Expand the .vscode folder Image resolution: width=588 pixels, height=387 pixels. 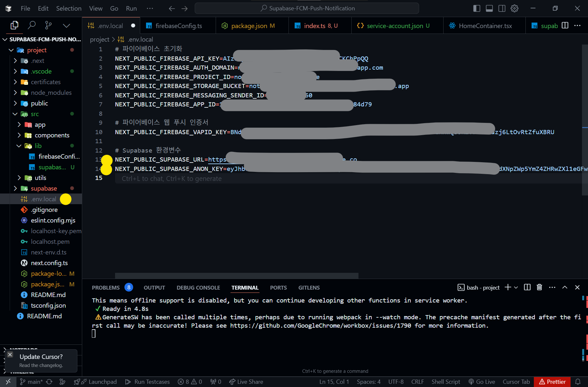(41, 71)
